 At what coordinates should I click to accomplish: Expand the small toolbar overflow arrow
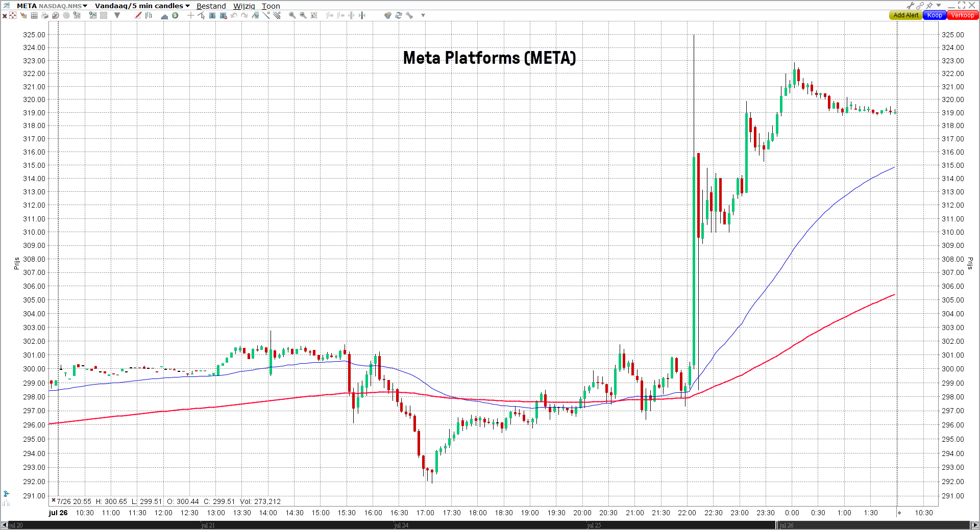(x=423, y=15)
